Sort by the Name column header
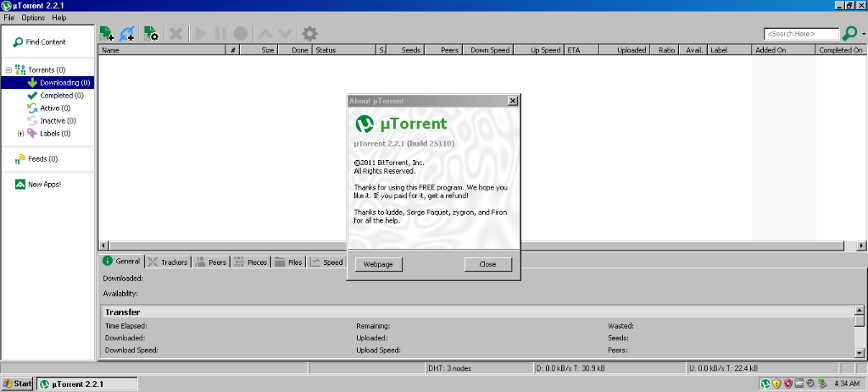 (163, 50)
